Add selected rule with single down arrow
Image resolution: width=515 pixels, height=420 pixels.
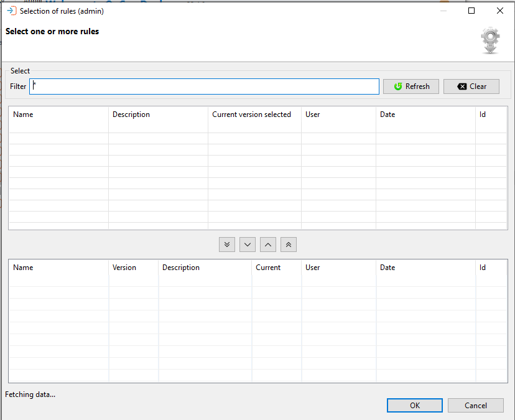(248, 245)
